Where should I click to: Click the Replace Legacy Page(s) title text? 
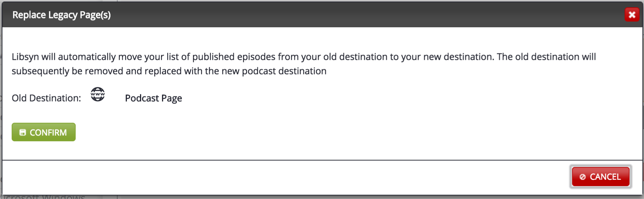pyautogui.click(x=61, y=15)
